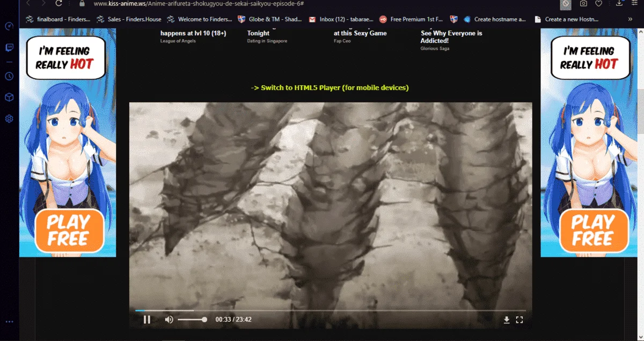The image size is (644, 341).
Task: Open browser downloads icon in toolbar
Action: [619, 4]
